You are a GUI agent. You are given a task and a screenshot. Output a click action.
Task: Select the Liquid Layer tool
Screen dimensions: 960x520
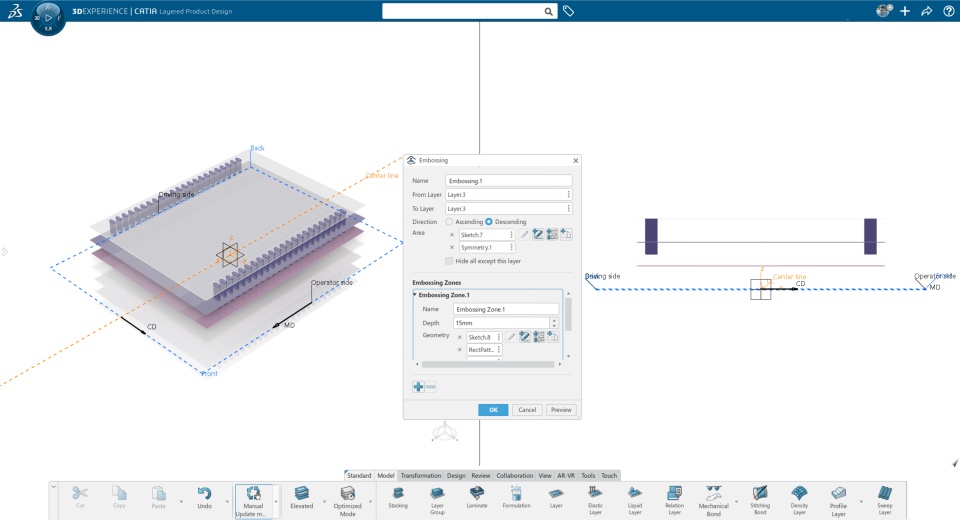[x=635, y=500]
